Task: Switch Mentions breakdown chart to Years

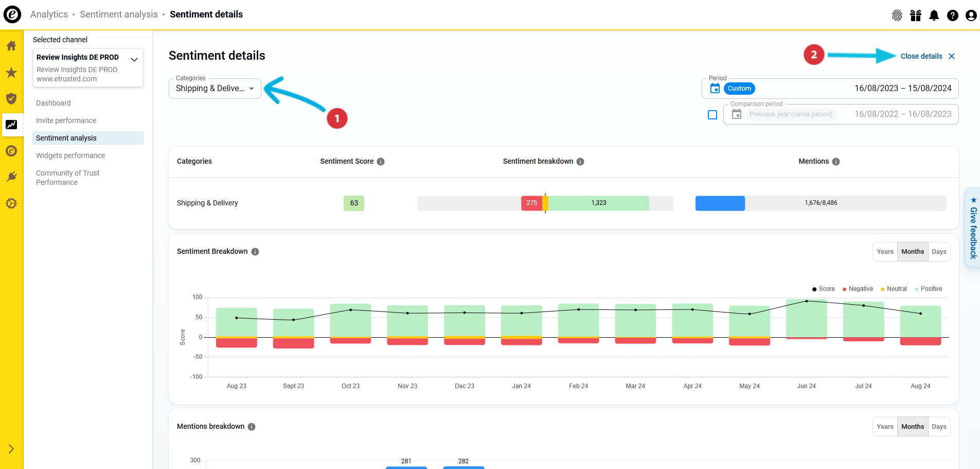Action: 885,427
